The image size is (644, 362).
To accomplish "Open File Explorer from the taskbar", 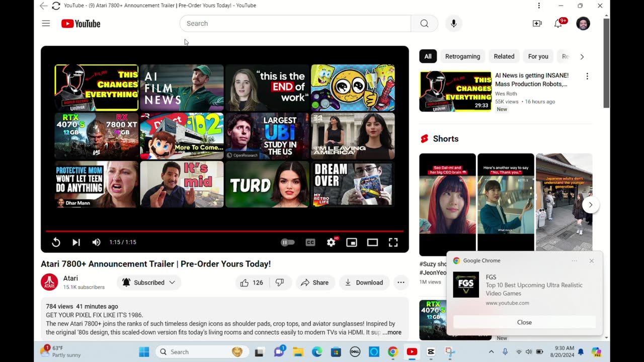I will coord(298,352).
